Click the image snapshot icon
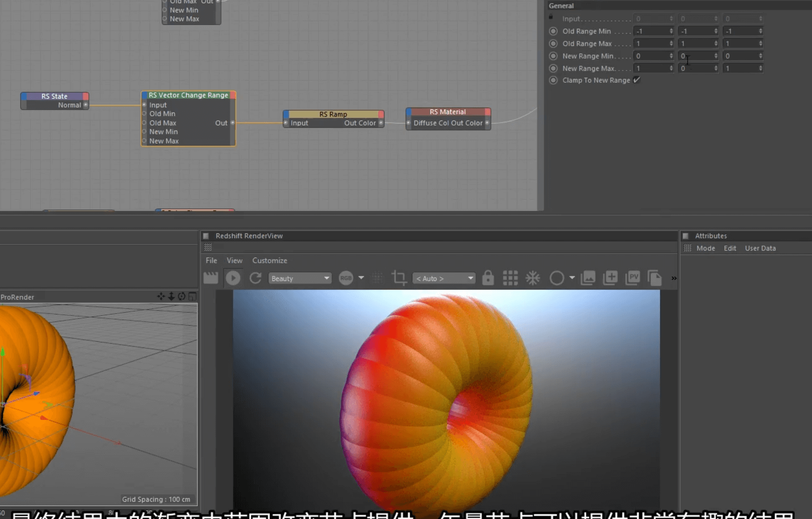 coord(588,278)
